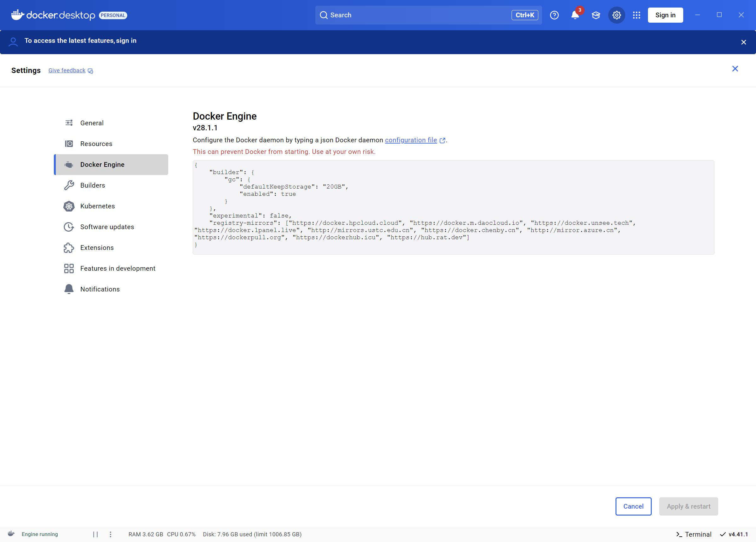Open the notifications bell icon

(x=575, y=15)
